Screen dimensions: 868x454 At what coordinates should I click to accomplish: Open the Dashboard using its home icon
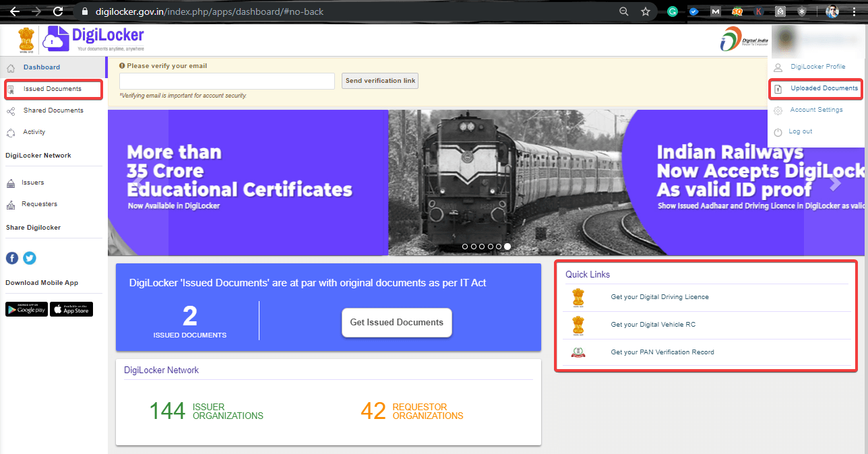point(11,67)
